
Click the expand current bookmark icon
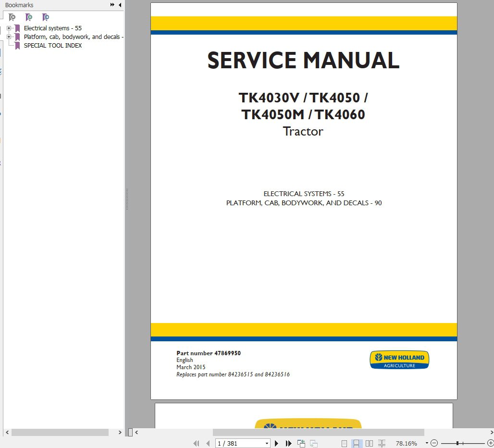coord(45,17)
